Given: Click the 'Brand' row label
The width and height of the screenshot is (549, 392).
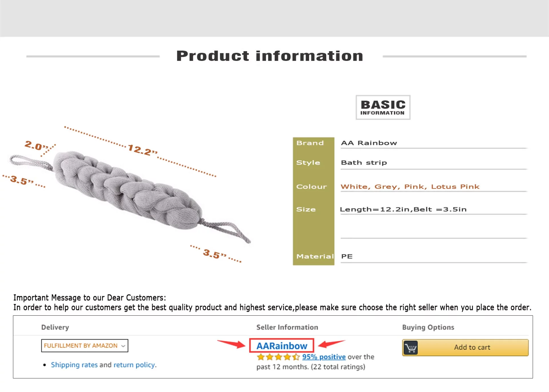Looking at the screenshot, I should tap(310, 143).
